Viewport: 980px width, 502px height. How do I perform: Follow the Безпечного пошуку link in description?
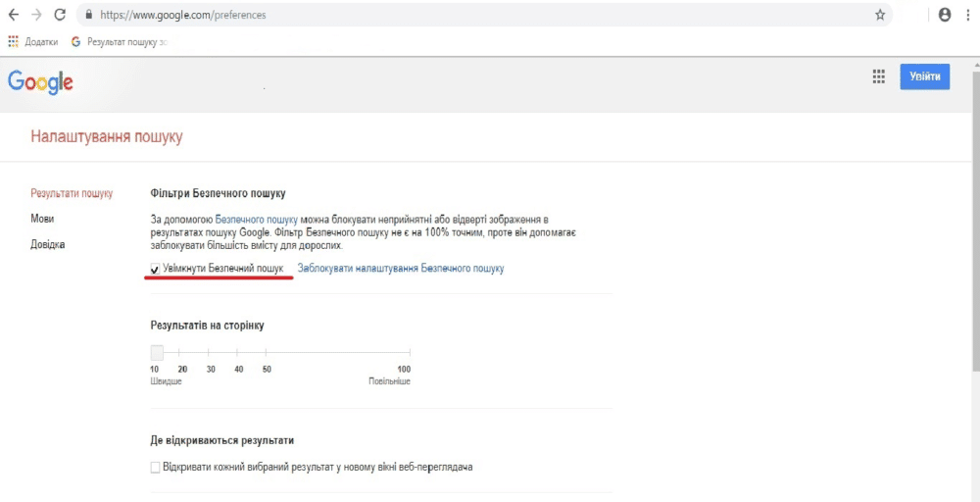(x=256, y=219)
